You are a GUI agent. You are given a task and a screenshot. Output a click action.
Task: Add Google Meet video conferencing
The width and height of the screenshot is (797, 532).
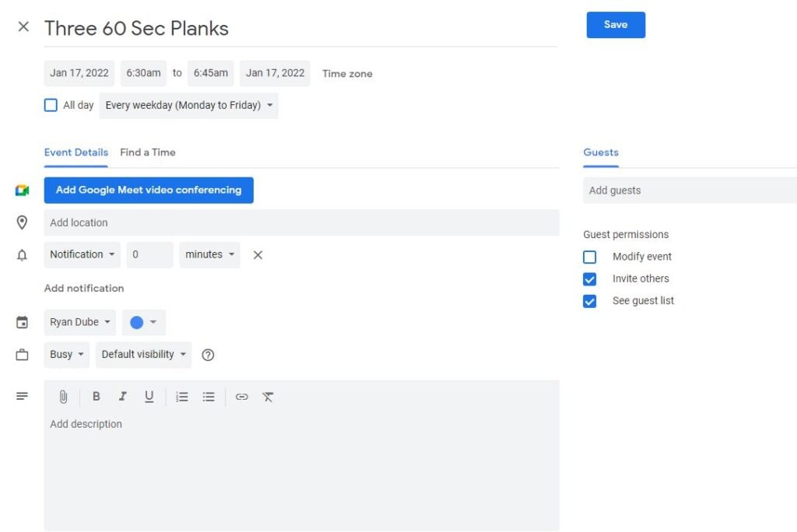coord(149,190)
